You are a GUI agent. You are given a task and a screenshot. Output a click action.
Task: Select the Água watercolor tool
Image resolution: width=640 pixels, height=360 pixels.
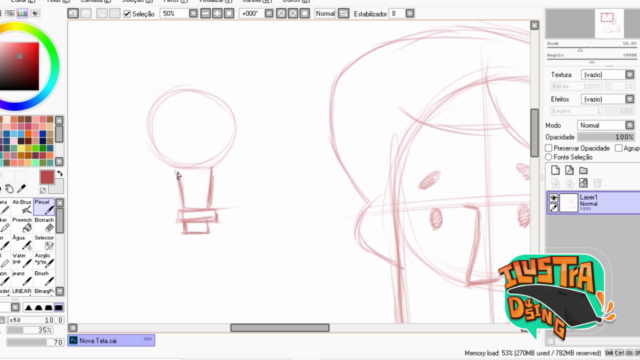(x=22, y=242)
